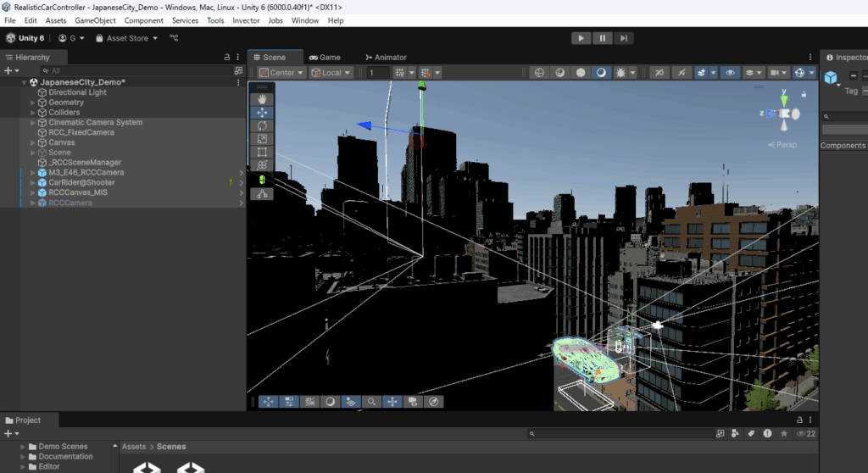Open the Center pivot mode dropdown
868x473 pixels.
[281, 73]
